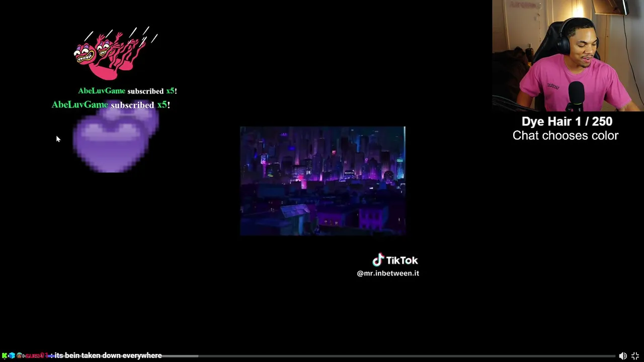Click the blue cube badge in chat
Screen dimensions: 644x362
point(12,356)
